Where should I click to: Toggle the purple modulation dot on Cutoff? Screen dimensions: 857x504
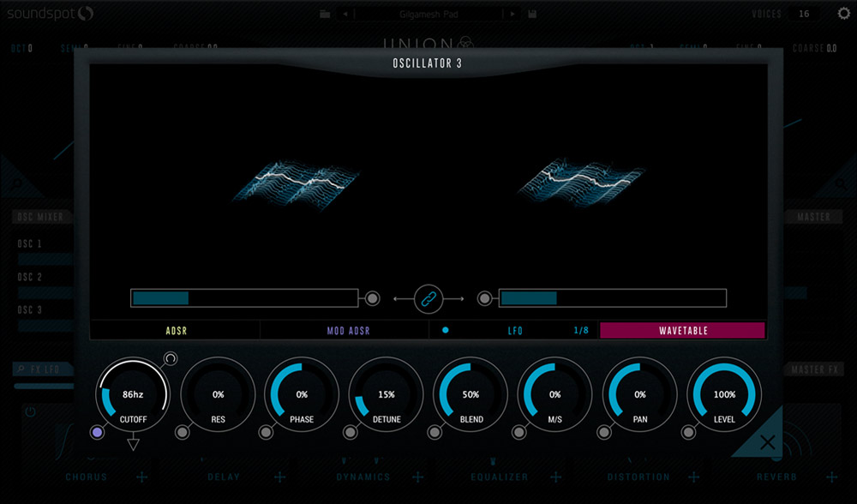pos(97,433)
